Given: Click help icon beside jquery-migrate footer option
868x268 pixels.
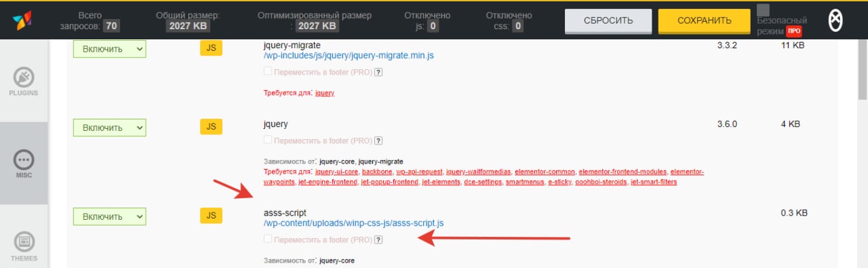Looking at the screenshot, I should tap(378, 72).
